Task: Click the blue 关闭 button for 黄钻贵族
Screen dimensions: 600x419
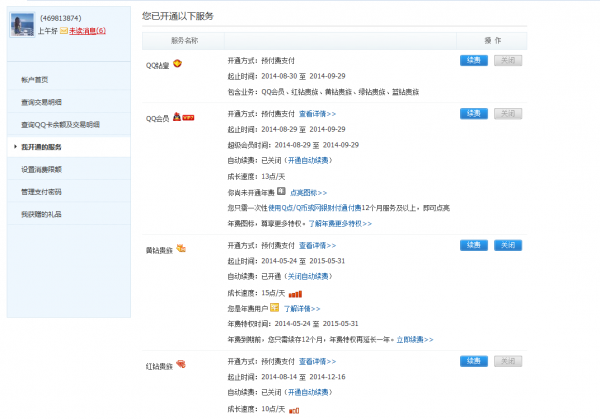Action: [x=508, y=245]
